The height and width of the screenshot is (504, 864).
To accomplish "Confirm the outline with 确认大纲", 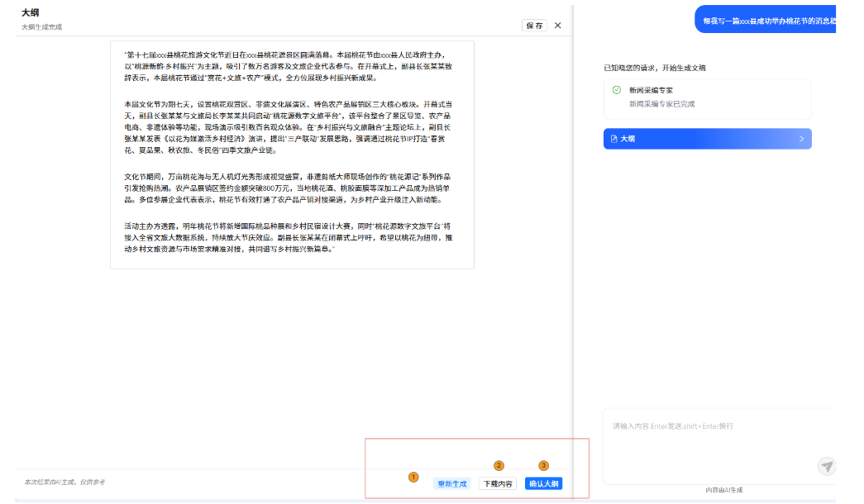I will (543, 483).
